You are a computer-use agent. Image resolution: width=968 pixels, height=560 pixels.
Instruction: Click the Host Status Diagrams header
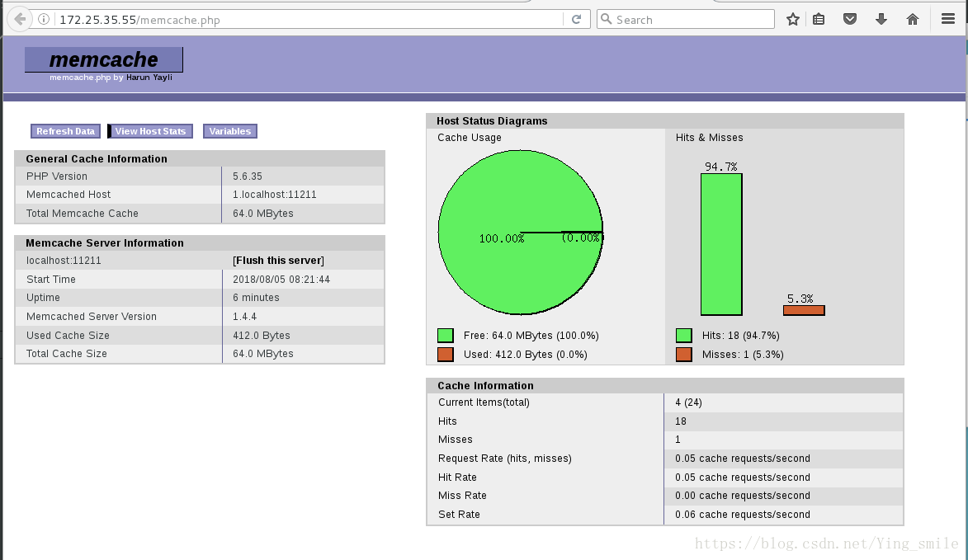pos(665,121)
